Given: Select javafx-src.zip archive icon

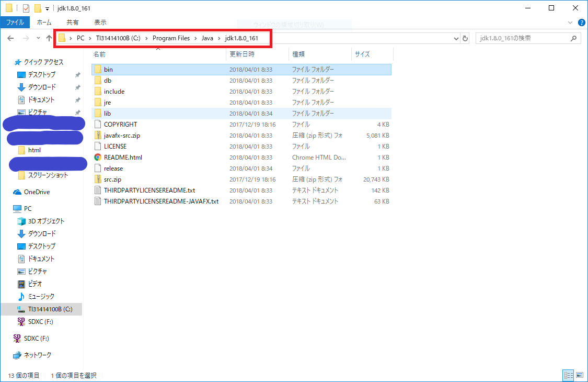Looking at the screenshot, I should 98,135.
